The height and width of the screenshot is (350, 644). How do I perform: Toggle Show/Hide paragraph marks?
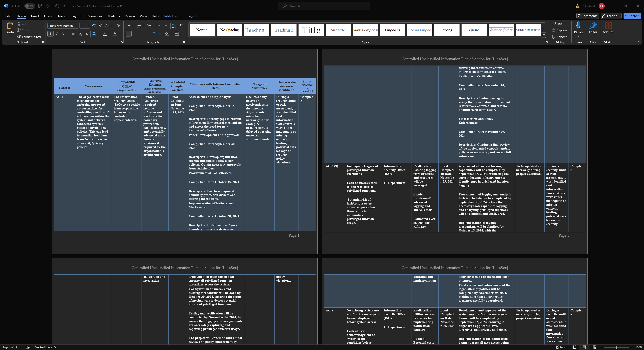coord(181,26)
